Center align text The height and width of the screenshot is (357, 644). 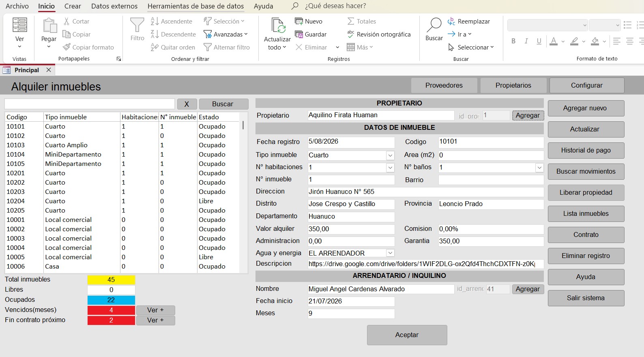(x=630, y=41)
